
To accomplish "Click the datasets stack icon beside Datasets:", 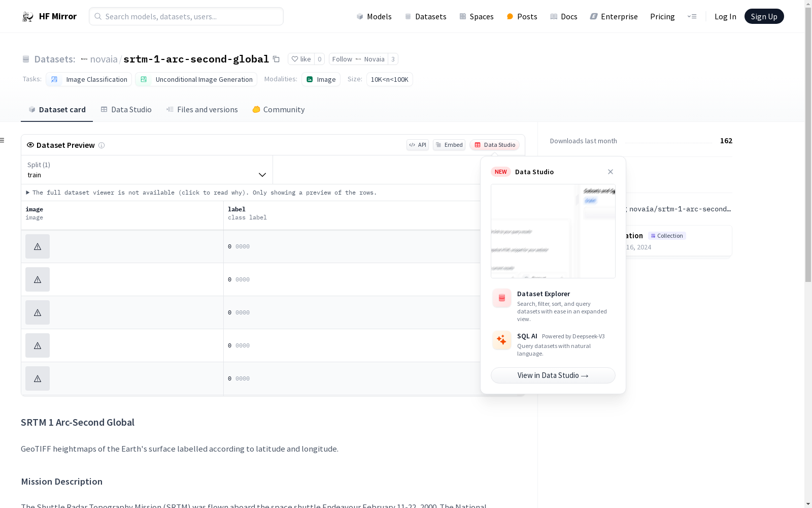I will pos(26,59).
